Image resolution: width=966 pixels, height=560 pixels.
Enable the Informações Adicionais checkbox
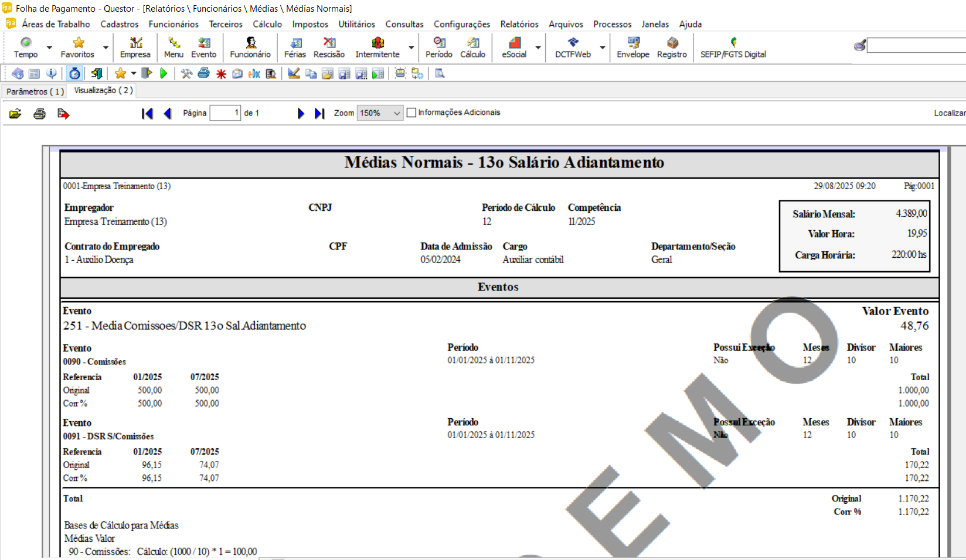[x=411, y=112]
